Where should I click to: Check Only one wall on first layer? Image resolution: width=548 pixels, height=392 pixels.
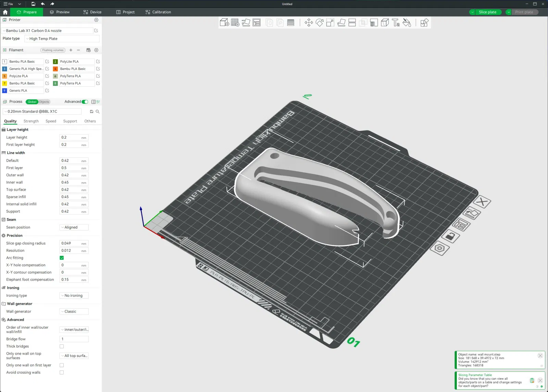(x=62, y=365)
